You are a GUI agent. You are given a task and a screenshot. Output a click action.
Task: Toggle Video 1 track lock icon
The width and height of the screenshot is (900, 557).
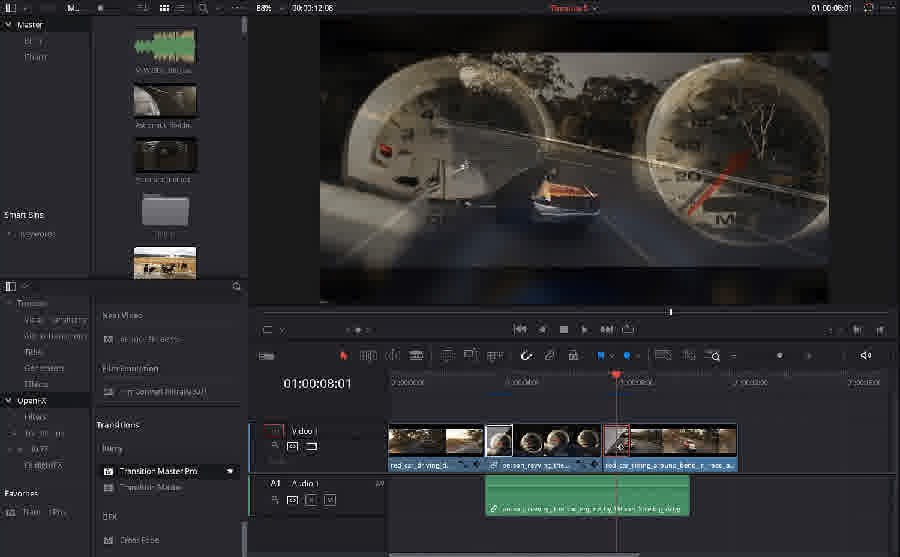276,446
